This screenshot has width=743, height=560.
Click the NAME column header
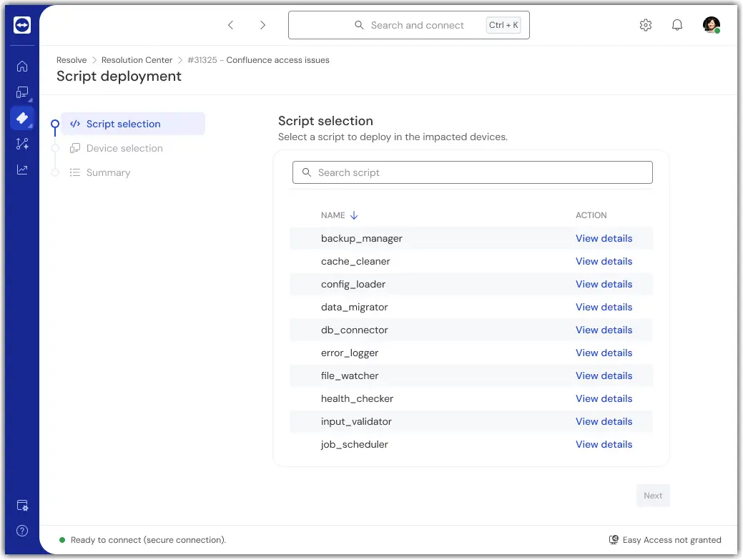click(333, 215)
